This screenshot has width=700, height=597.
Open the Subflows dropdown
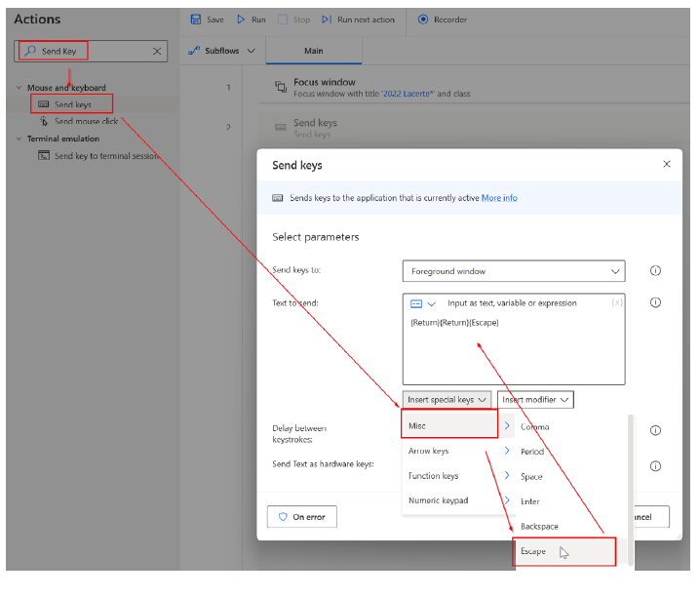[223, 51]
